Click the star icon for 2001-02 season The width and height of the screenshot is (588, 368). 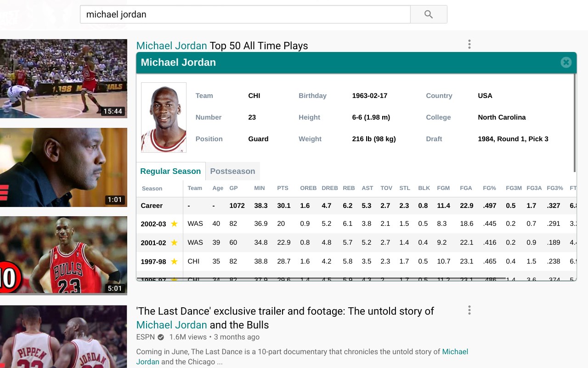pyautogui.click(x=174, y=242)
